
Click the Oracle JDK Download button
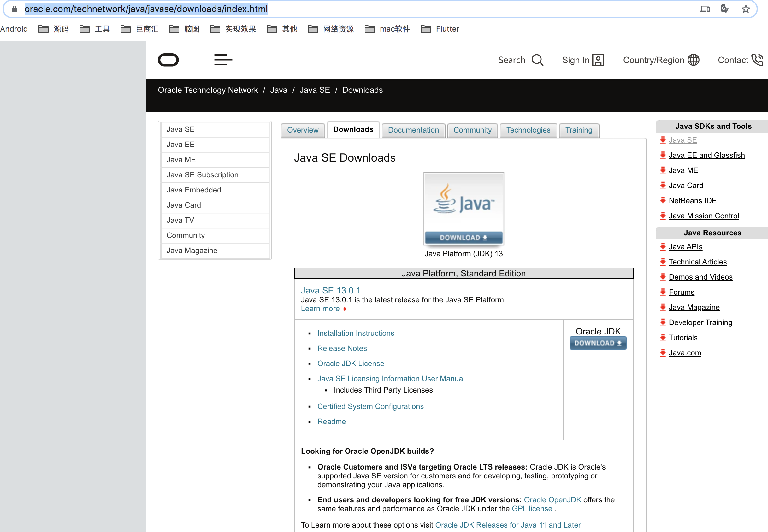[x=598, y=343]
